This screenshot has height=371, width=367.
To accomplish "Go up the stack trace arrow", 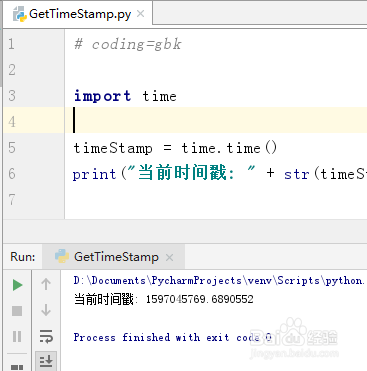I will (x=46, y=284).
